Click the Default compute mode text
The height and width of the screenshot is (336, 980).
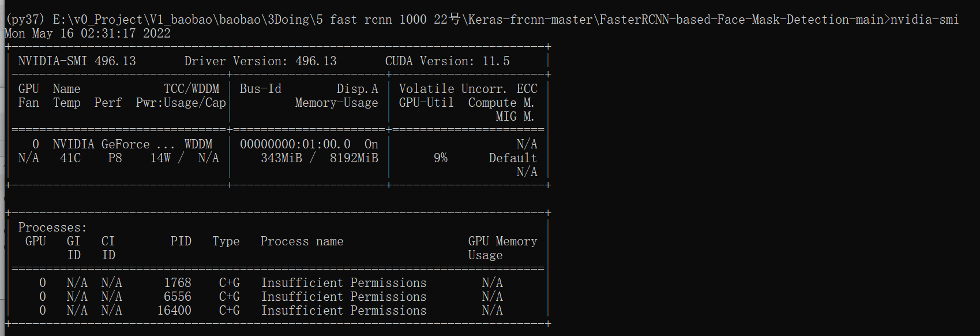(513, 158)
